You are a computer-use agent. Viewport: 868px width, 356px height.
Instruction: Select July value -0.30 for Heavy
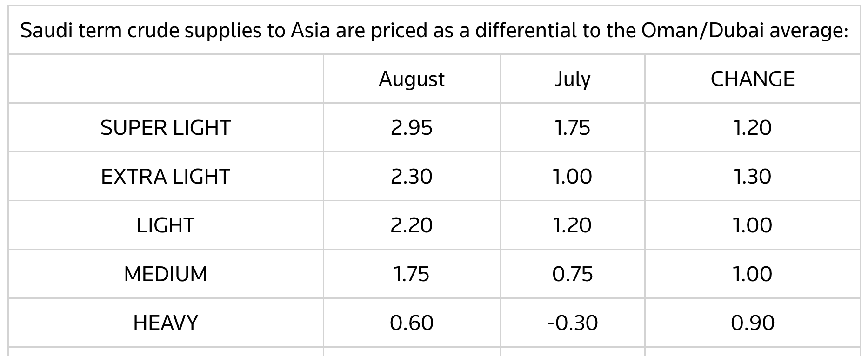[x=573, y=323]
